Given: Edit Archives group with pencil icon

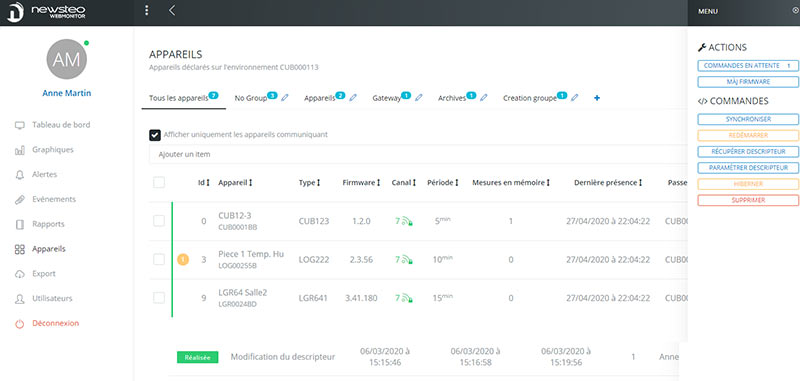Looking at the screenshot, I should pos(484,98).
